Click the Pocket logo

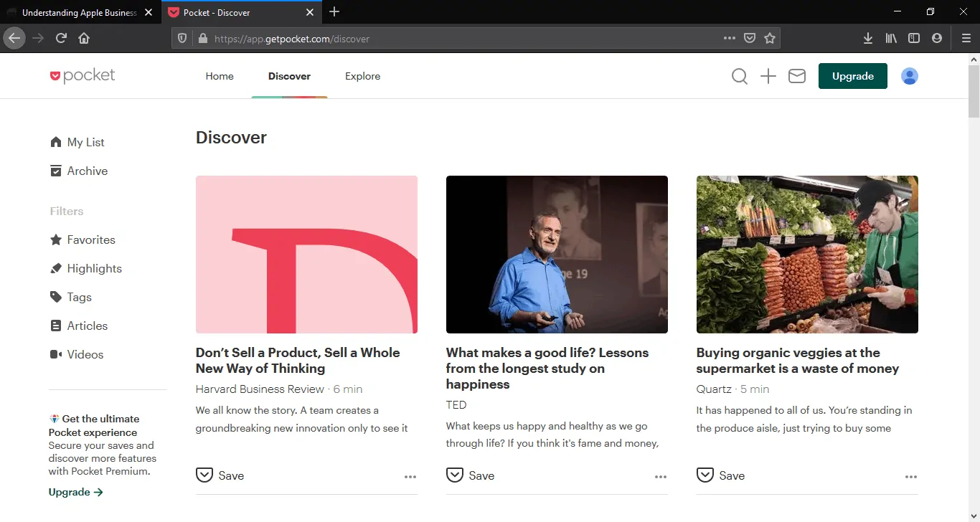point(82,75)
